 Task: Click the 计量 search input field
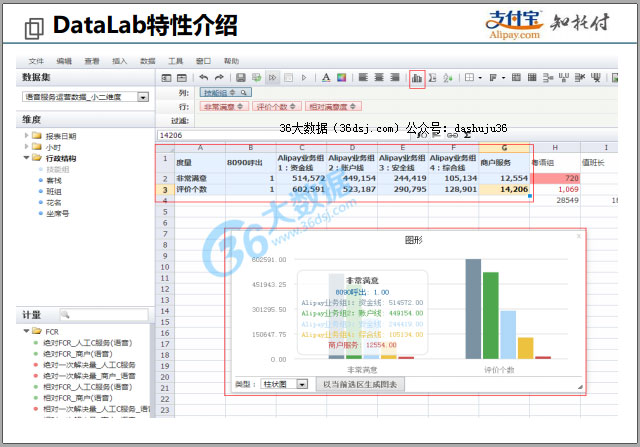[x=104, y=315]
